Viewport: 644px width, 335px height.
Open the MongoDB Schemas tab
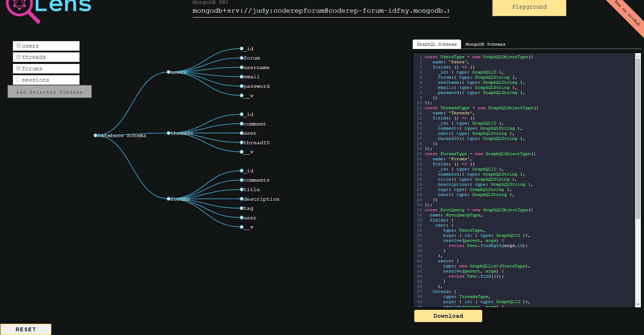[x=485, y=44]
